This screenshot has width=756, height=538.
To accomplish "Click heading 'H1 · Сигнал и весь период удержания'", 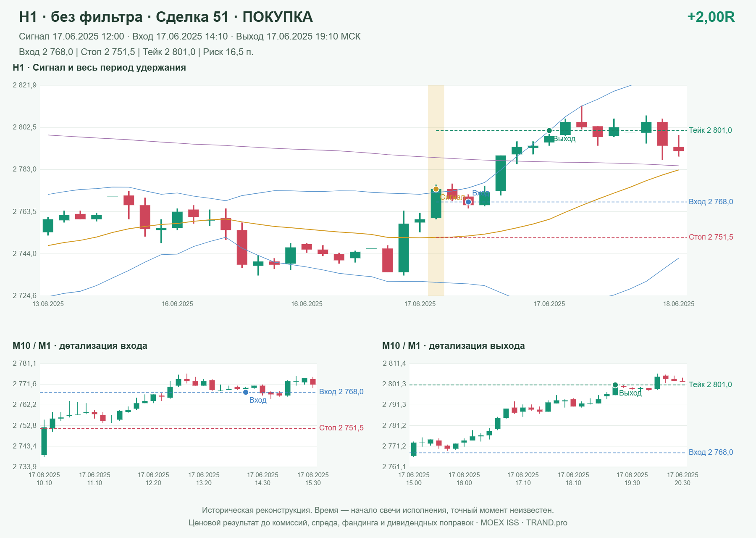I will 99,68.
